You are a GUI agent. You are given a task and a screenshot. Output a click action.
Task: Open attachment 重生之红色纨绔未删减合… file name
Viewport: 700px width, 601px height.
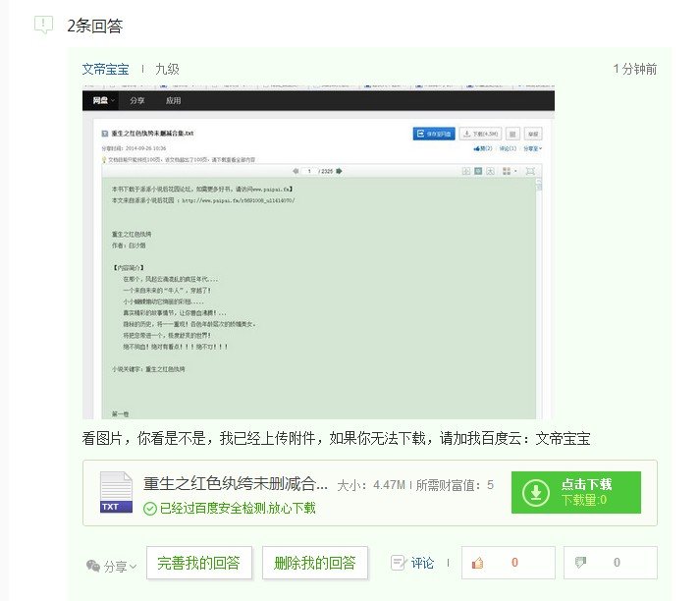click(x=236, y=484)
